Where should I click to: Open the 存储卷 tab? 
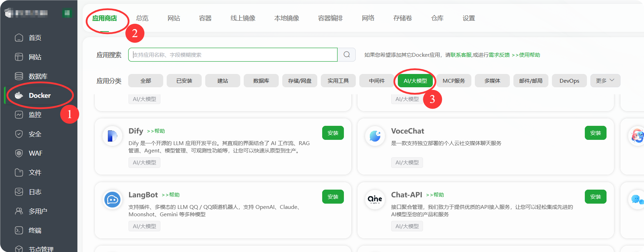(x=403, y=18)
